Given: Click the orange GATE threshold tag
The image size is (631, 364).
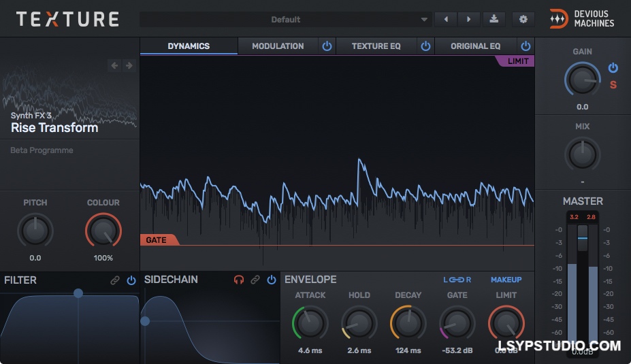Looking at the screenshot, I should pos(159,239).
